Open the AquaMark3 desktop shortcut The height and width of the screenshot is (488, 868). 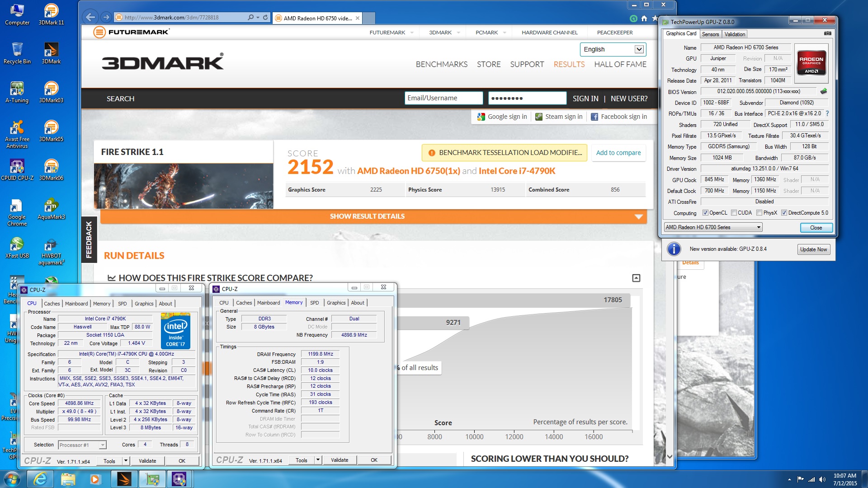[x=51, y=208]
